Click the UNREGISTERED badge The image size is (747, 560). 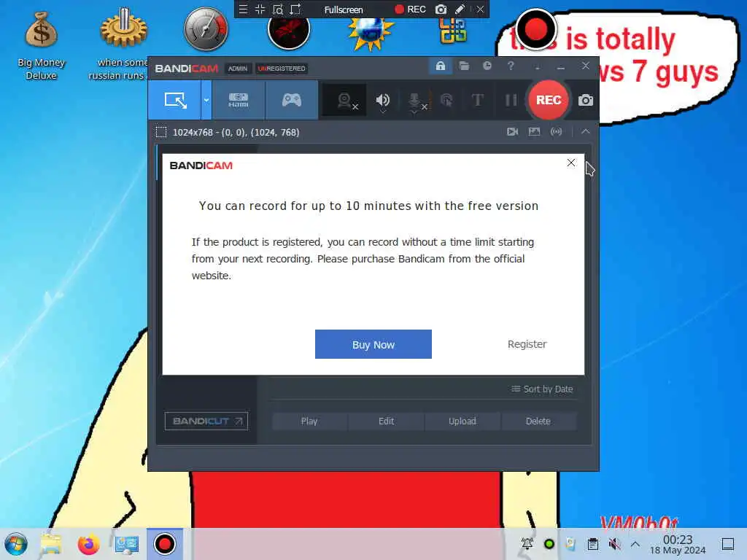[282, 69]
